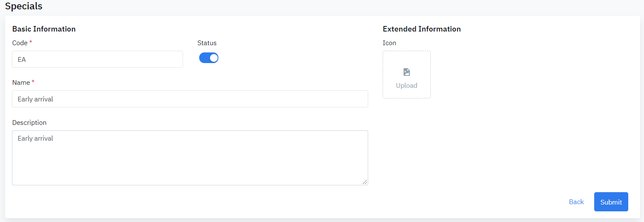Screen dimensions: 644x222
Task: Click into the Code field containing EA
Action: tap(97, 60)
